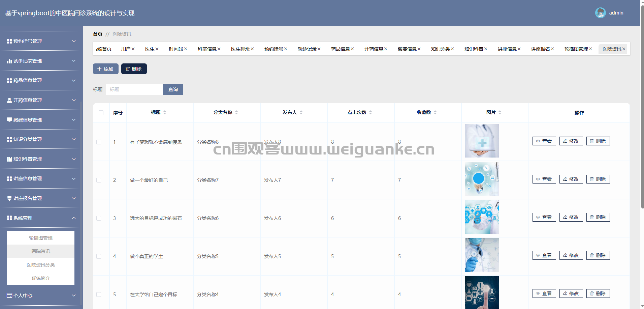Click the 药品信息管理 grid icon in sidebar

click(x=9, y=81)
